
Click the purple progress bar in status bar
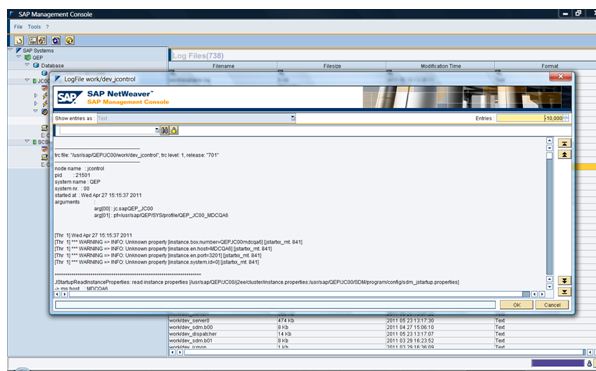tap(557, 363)
